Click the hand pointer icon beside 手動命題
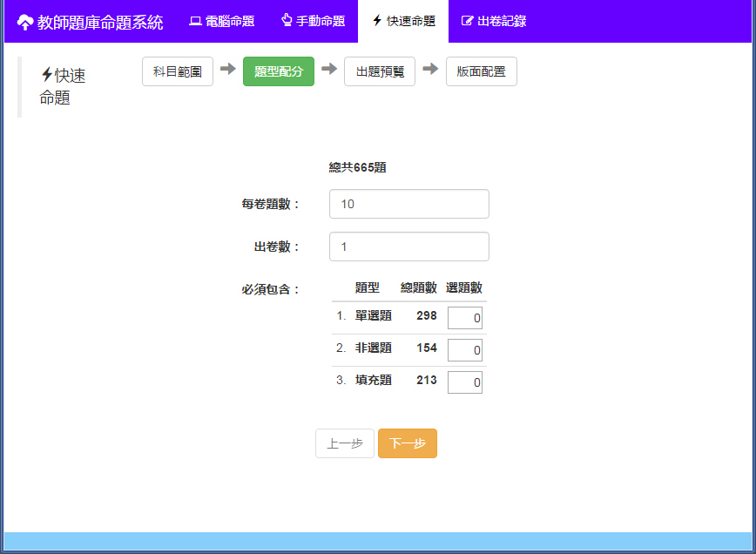The image size is (756, 554). [x=287, y=20]
